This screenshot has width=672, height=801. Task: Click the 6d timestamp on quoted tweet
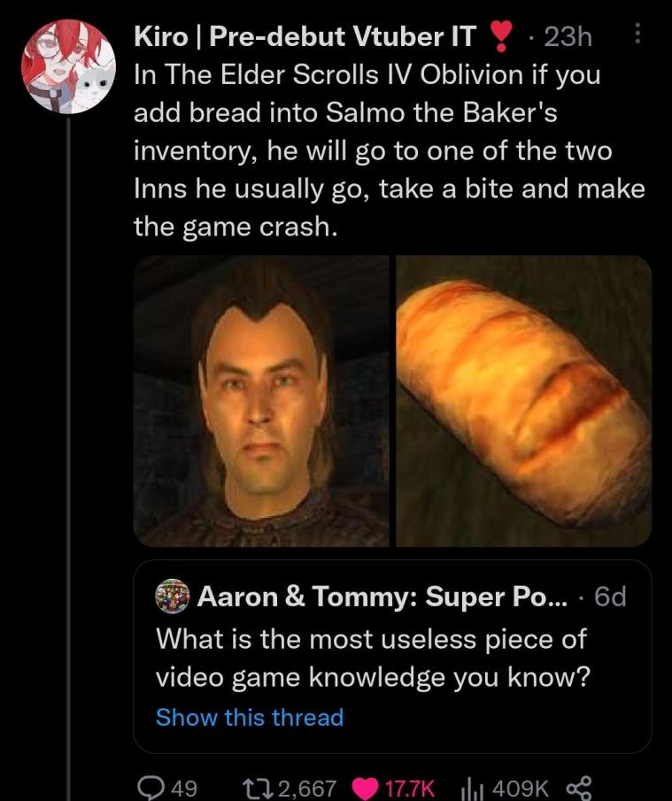coord(610,597)
